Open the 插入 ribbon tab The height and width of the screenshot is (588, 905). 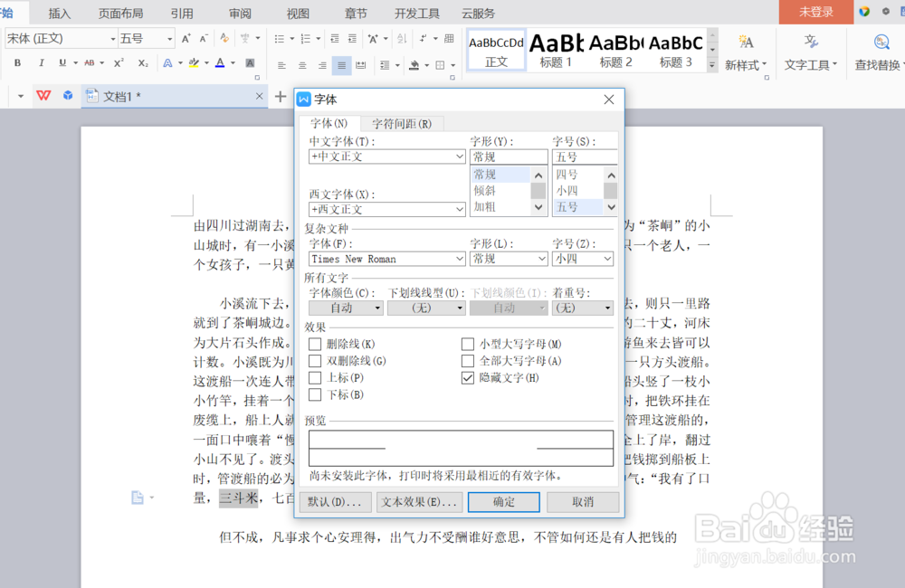coord(59,13)
